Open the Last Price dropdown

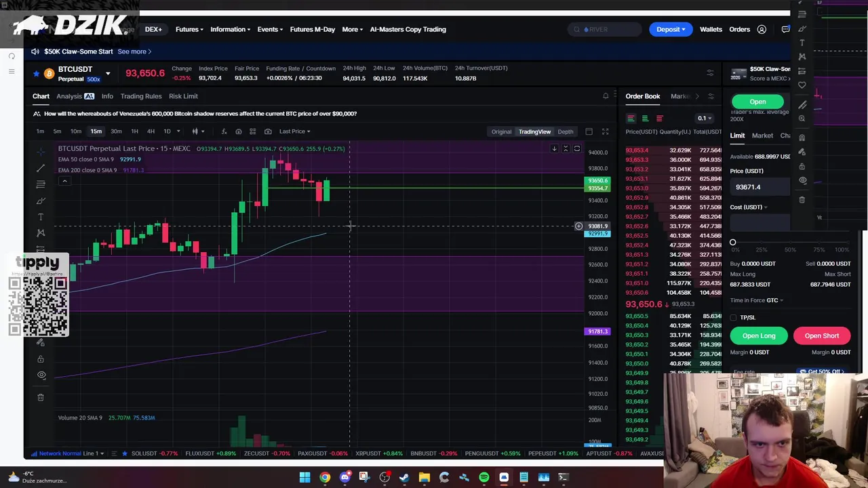pyautogui.click(x=294, y=131)
